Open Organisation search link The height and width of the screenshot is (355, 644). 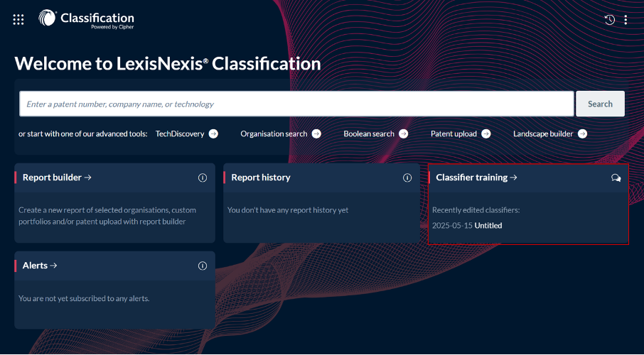pyautogui.click(x=274, y=133)
